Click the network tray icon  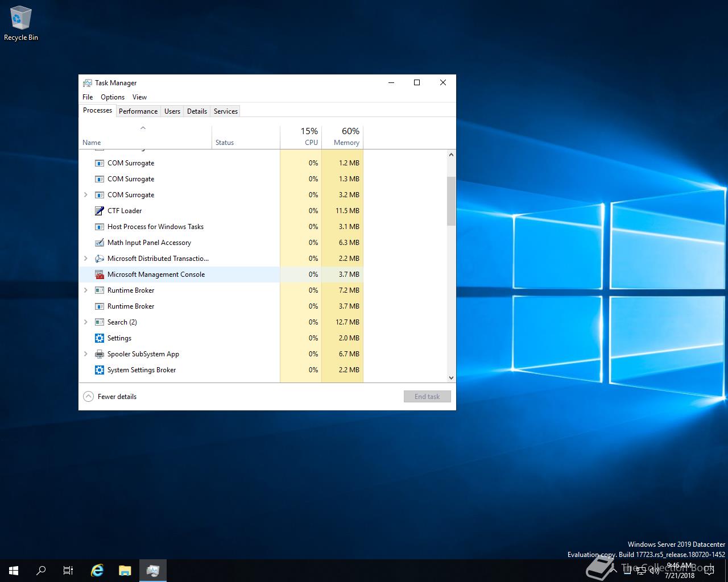(x=641, y=571)
